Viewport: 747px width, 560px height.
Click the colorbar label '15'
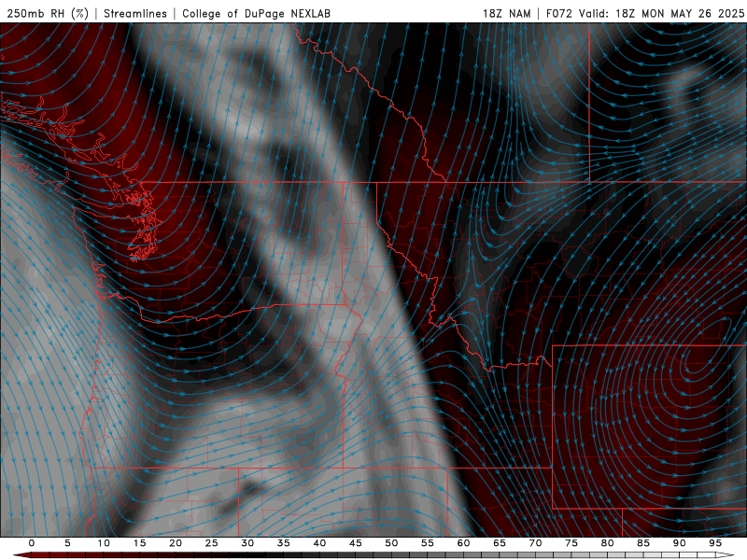(x=139, y=543)
